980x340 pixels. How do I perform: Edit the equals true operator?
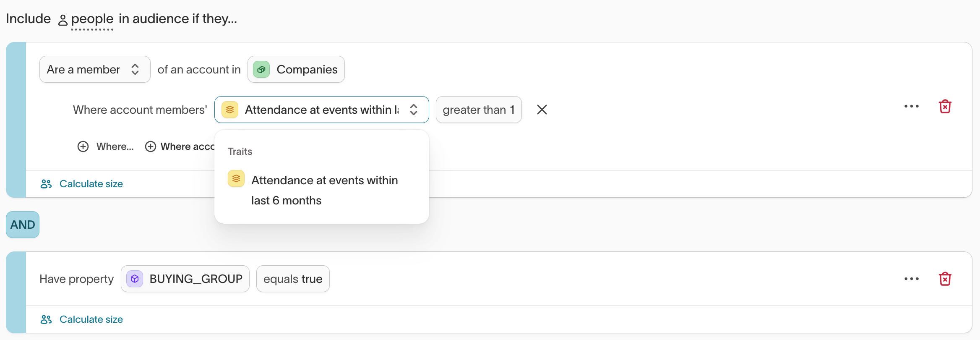click(293, 279)
